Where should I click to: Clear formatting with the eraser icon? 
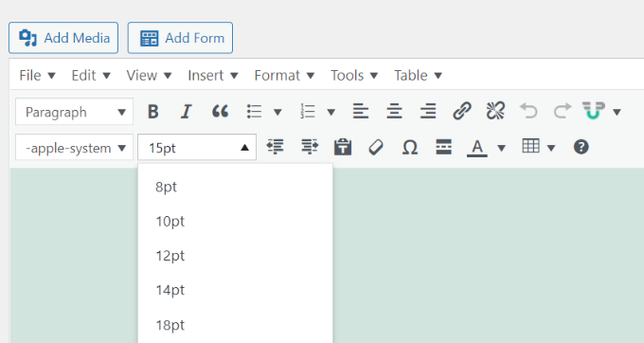pyautogui.click(x=376, y=147)
